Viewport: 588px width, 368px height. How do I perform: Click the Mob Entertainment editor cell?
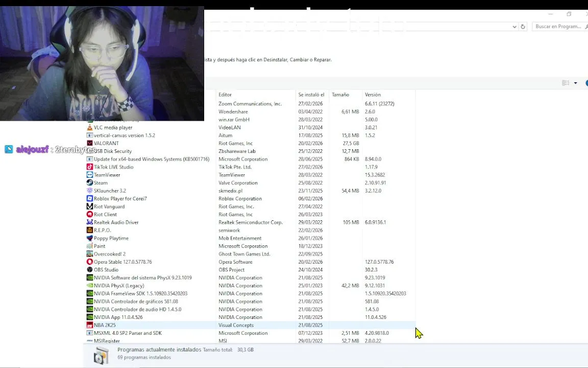click(240, 238)
